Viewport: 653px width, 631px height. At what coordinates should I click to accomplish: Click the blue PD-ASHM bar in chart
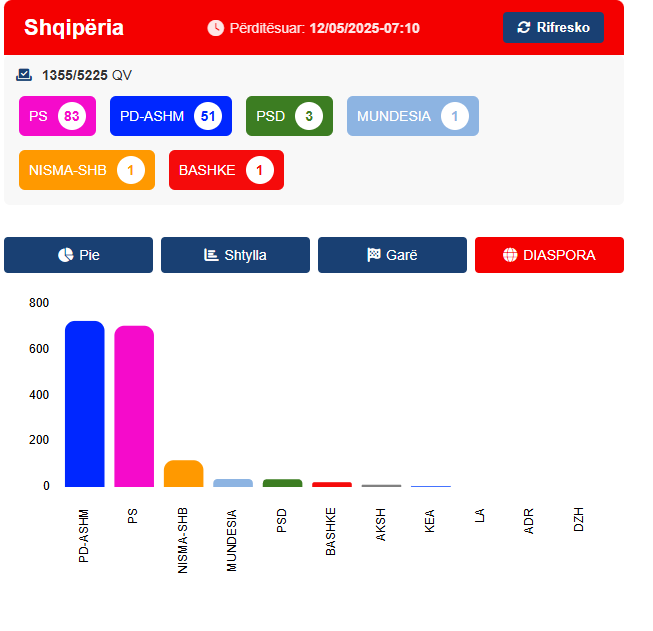85,404
